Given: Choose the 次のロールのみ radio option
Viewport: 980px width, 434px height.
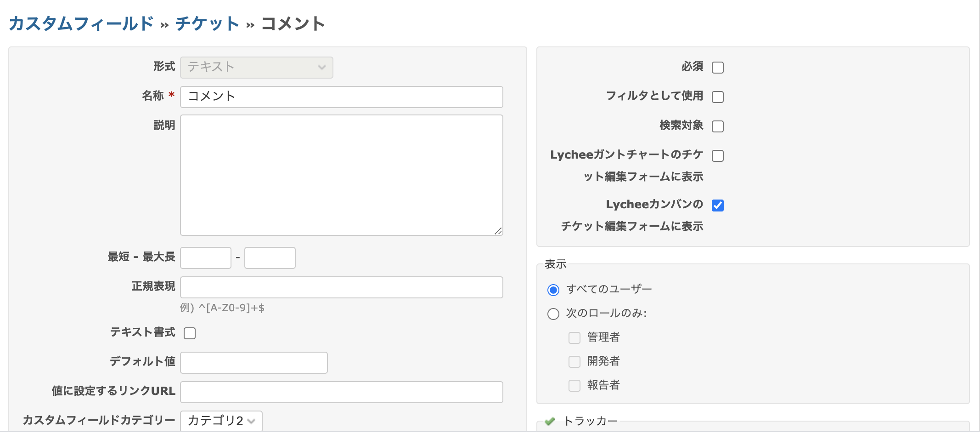Looking at the screenshot, I should point(553,314).
